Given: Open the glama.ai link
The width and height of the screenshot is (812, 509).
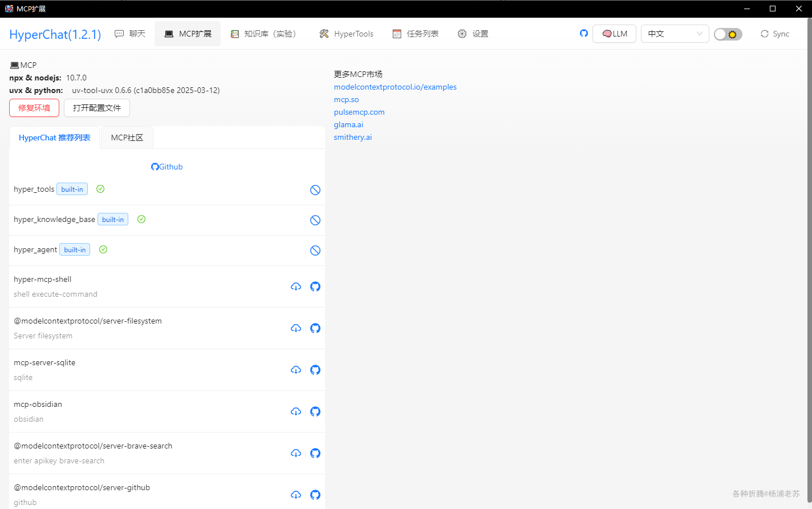Looking at the screenshot, I should (348, 124).
